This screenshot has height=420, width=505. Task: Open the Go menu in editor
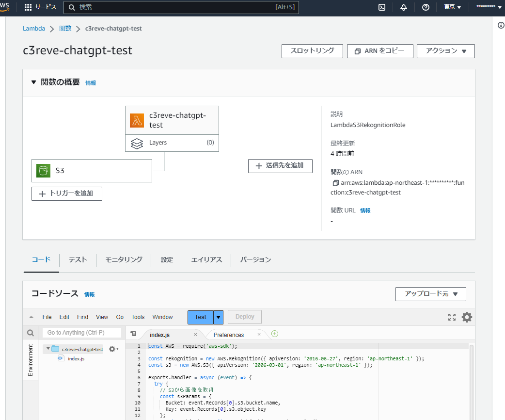click(120, 317)
